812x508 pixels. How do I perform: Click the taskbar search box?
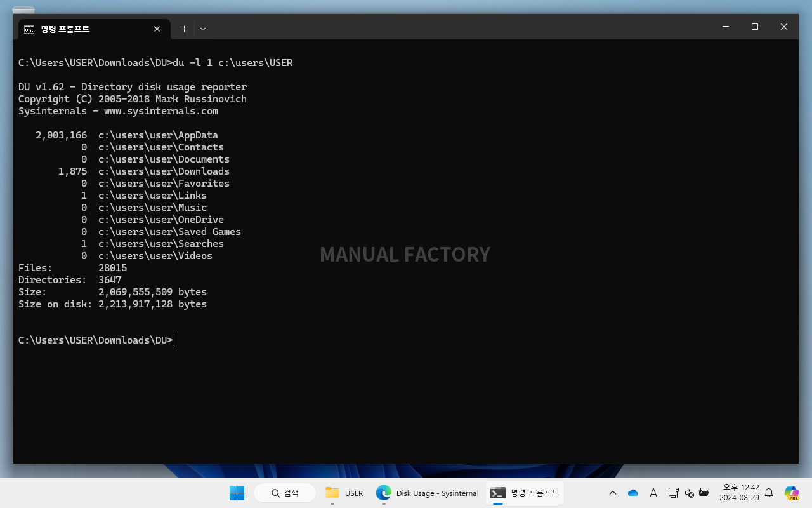coord(285,493)
